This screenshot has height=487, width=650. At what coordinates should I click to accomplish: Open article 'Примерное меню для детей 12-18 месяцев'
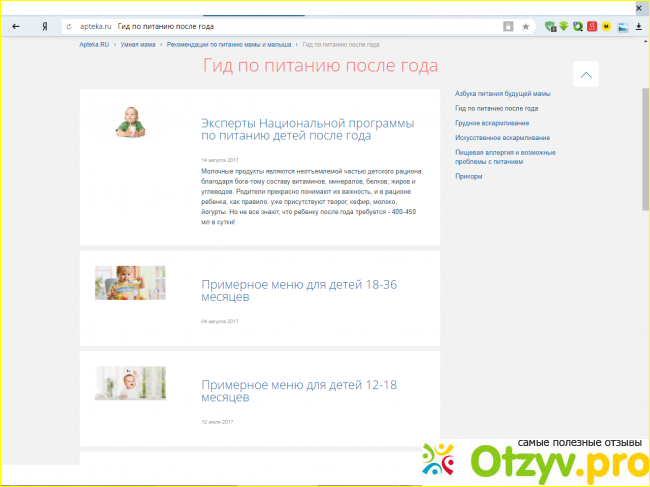(298, 390)
